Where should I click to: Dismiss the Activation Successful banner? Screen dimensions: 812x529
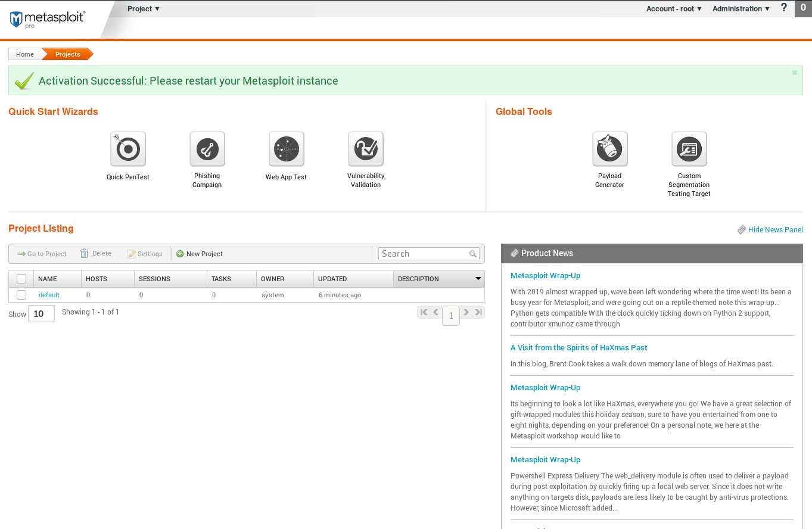pyautogui.click(x=794, y=73)
